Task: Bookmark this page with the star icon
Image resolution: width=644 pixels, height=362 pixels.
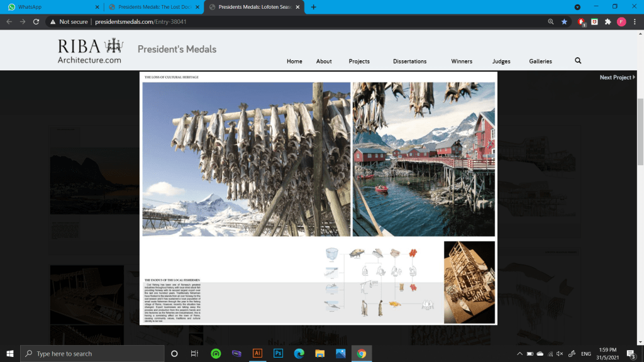Action: click(x=564, y=21)
